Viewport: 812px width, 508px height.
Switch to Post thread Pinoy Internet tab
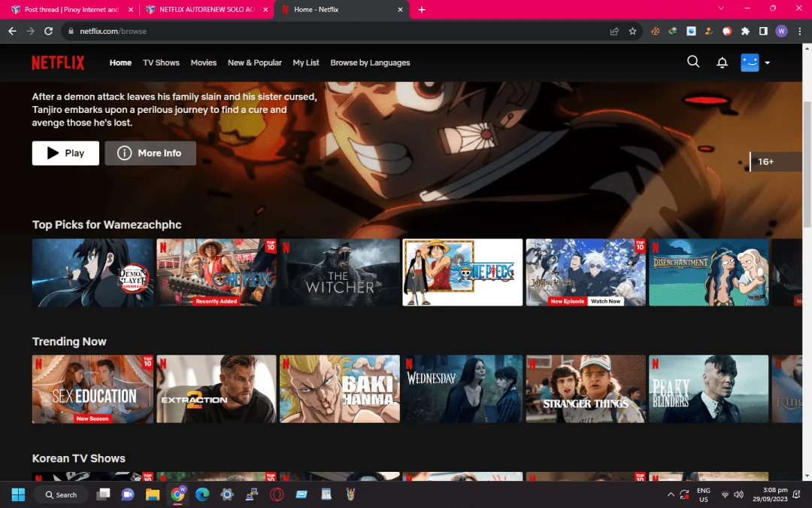click(x=71, y=9)
